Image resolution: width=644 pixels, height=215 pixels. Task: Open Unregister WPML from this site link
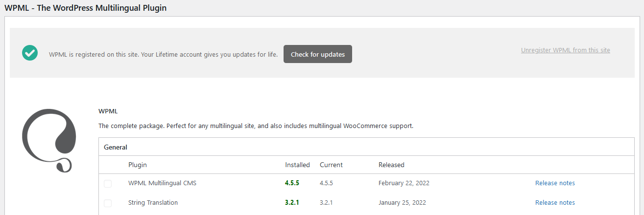pyautogui.click(x=566, y=50)
